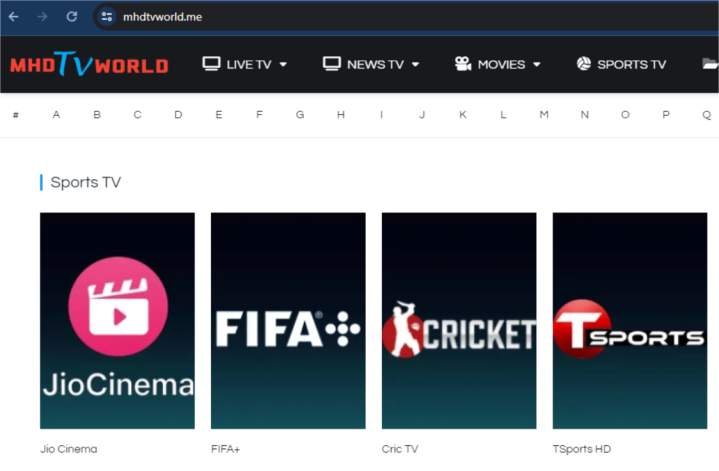The height and width of the screenshot is (471, 719).
Task: Filter channels by letter C
Action: pos(138,115)
